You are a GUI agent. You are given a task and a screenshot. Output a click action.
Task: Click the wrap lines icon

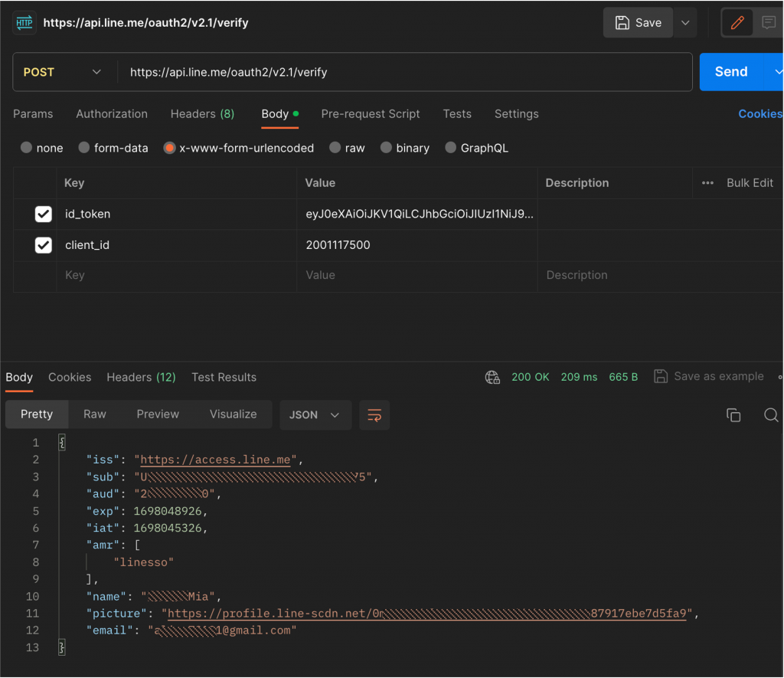[x=374, y=414]
